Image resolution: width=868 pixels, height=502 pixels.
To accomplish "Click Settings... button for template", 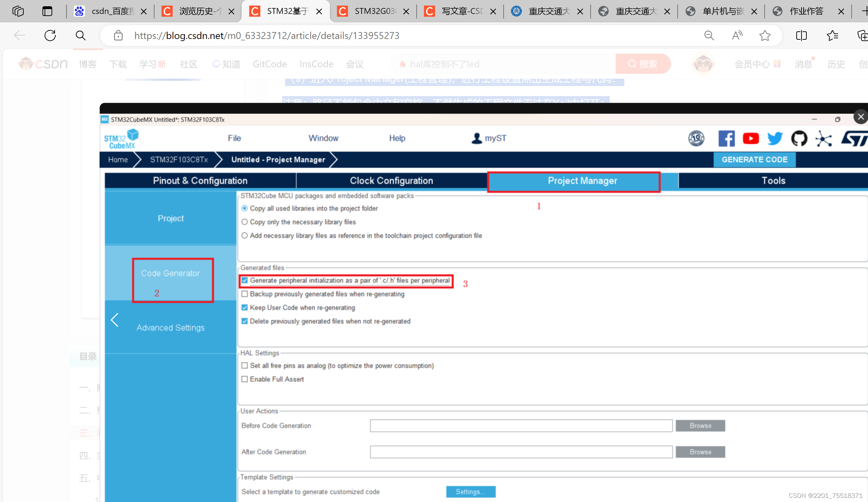I will click(471, 492).
